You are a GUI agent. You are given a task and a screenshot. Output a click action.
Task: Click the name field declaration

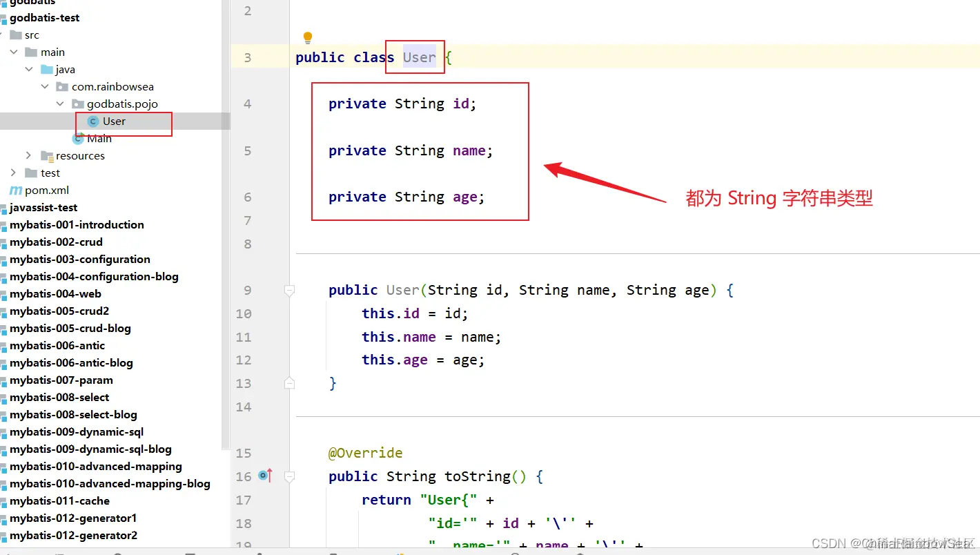click(411, 150)
